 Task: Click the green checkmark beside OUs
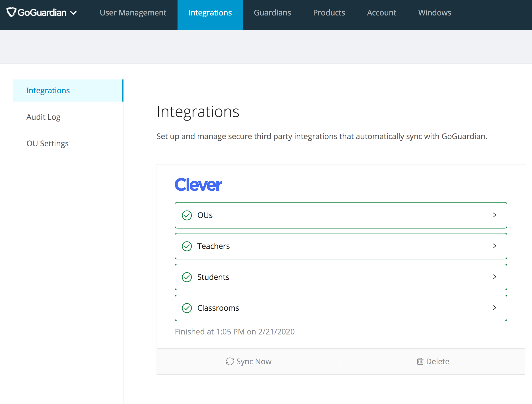click(x=187, y=215)
